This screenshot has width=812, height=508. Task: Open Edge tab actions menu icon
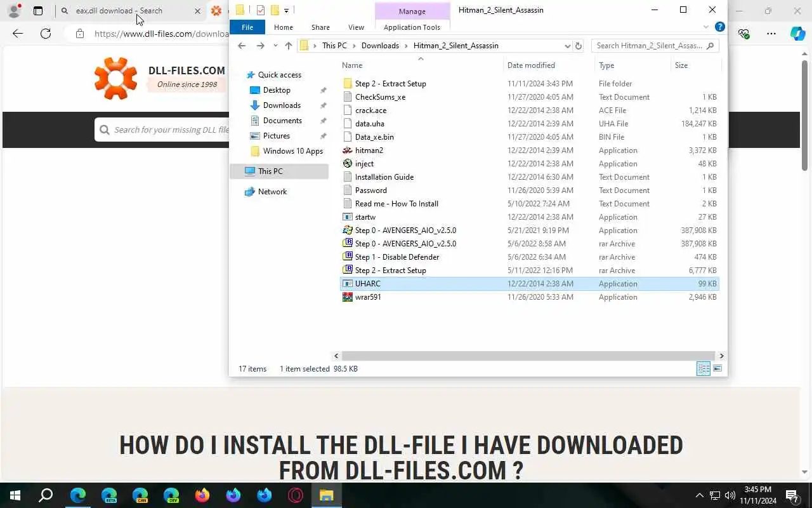pyautogui.click(x=38, y=11)
